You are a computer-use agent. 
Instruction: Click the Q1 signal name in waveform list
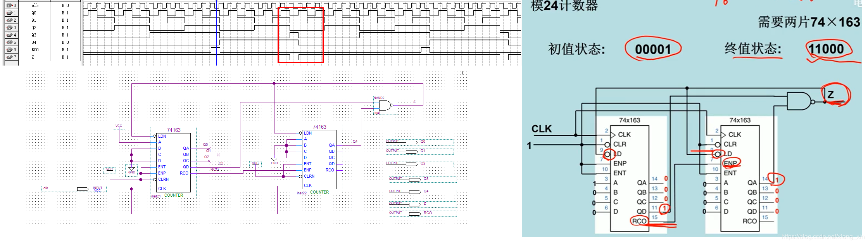point(34,20)
